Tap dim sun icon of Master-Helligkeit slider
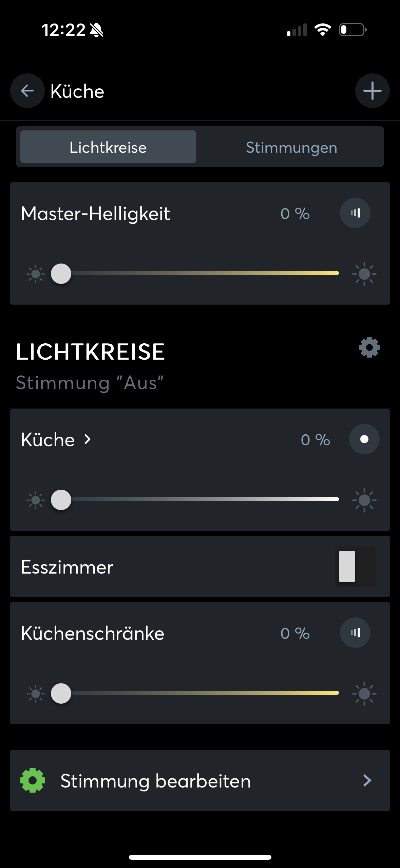 (x=35, y=274)
